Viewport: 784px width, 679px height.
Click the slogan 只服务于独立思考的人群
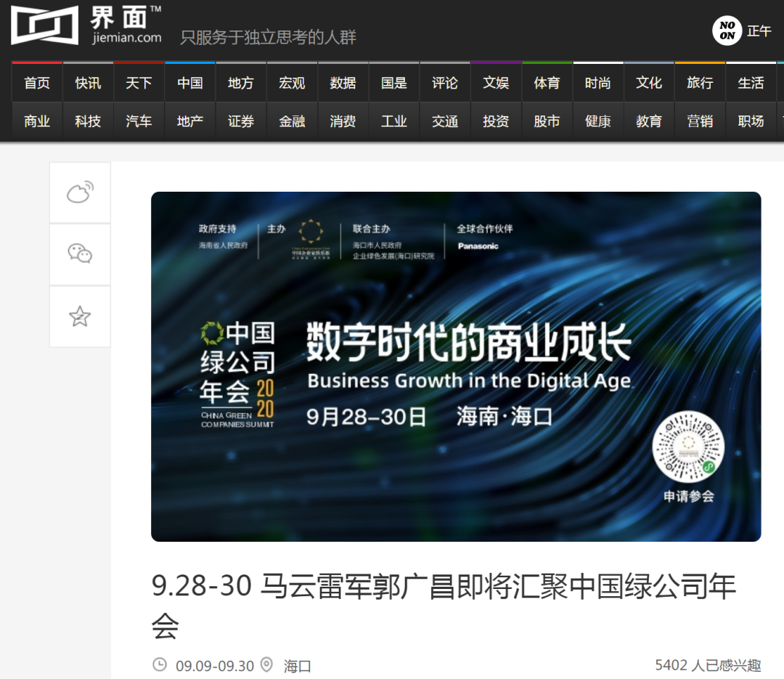[269, 37]
